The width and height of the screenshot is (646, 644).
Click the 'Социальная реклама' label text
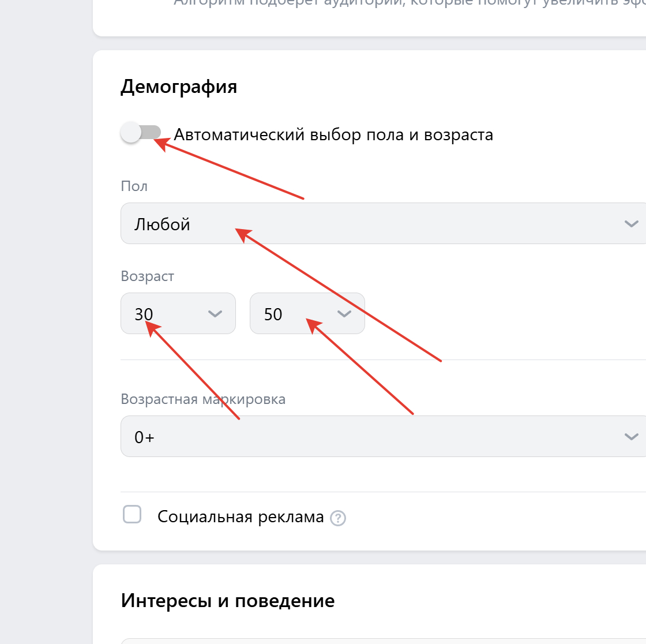(241, 516)
